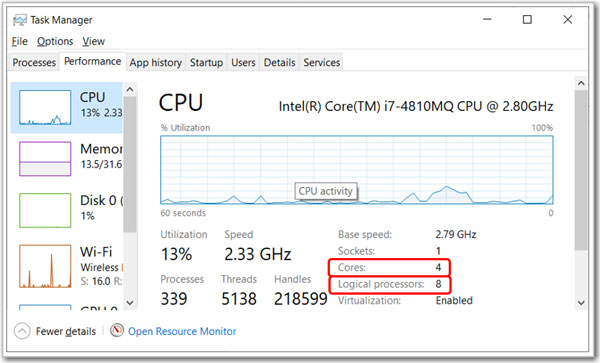Open the Options menu
Viewport: 600px width, 363px height.
(x=55, y=41)
